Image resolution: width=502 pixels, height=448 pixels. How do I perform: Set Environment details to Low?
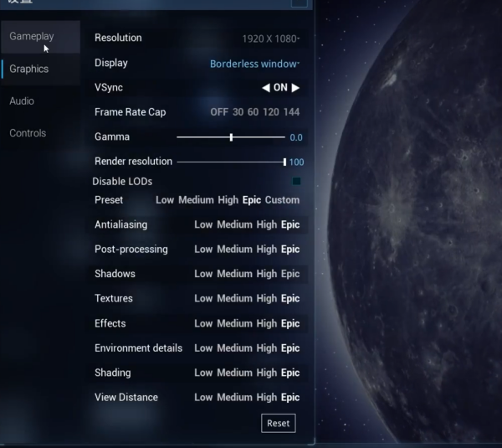(203, 348)
